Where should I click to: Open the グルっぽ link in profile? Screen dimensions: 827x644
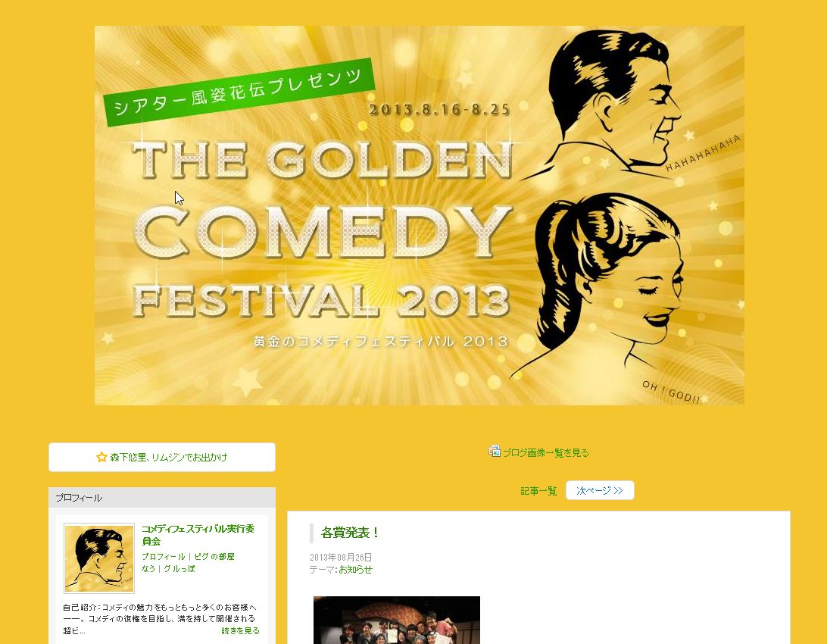point(179,568)
